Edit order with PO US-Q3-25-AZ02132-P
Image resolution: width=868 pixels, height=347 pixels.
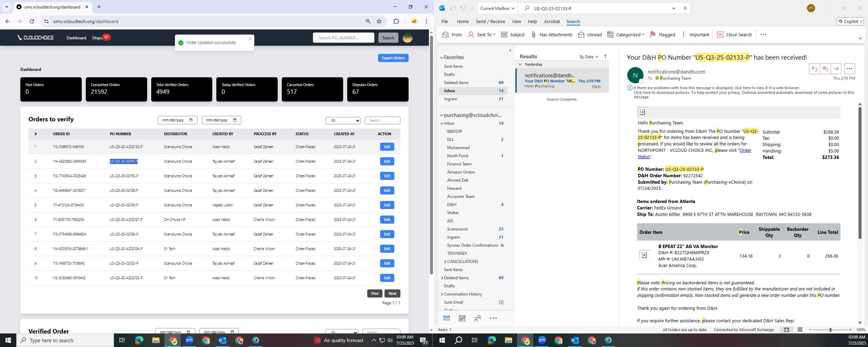click(387, 147)
